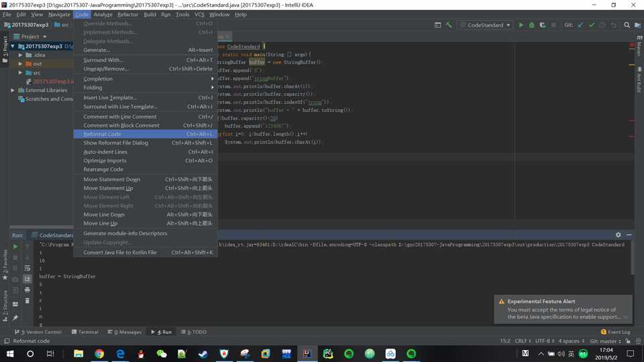
Task: Switch to the 0: Messages tool tab
Action: pos(125,332)
